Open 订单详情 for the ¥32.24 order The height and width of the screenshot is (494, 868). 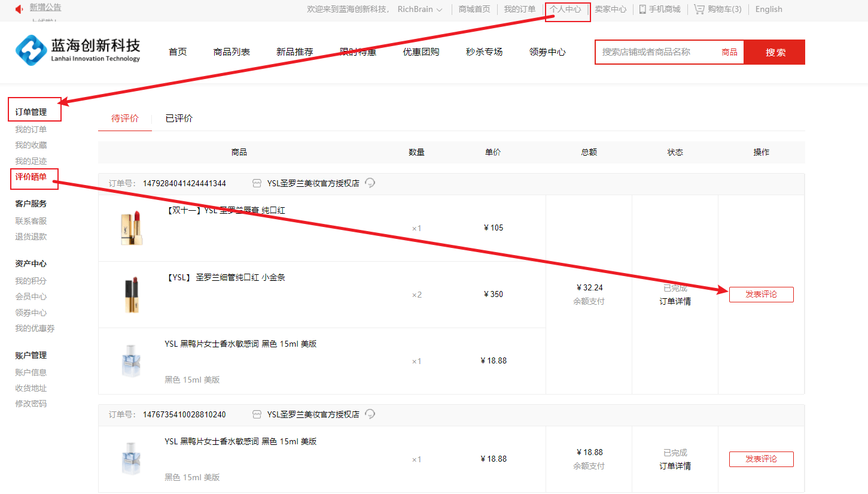(675, 301)
